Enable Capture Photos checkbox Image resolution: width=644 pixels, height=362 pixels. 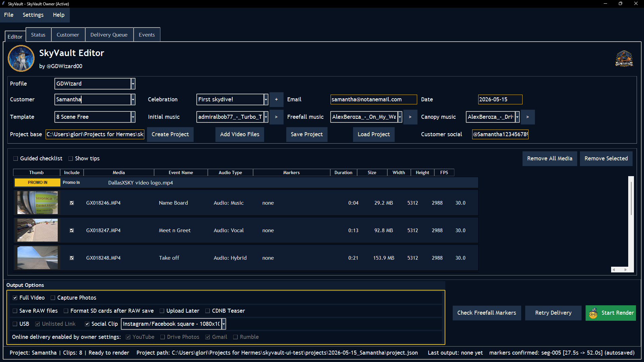coord(53,298)
